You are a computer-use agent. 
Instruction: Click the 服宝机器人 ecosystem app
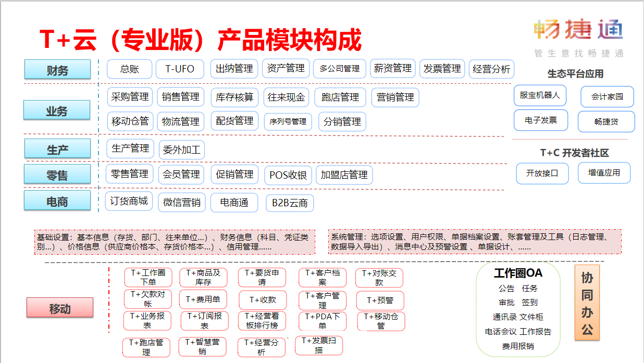540,95
